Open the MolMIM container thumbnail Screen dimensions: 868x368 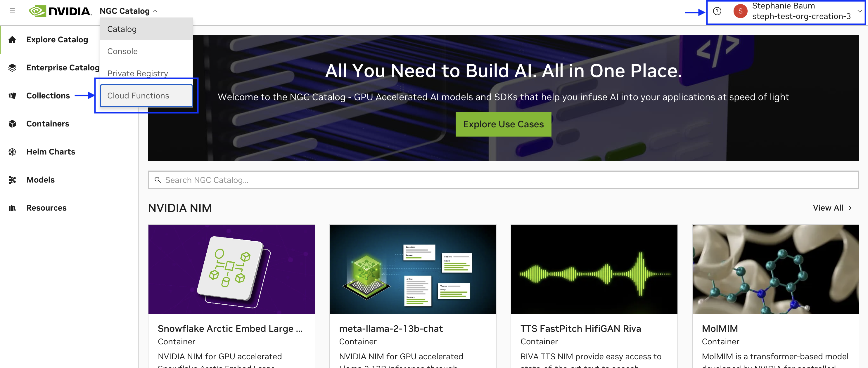click(x=775, y=269)
